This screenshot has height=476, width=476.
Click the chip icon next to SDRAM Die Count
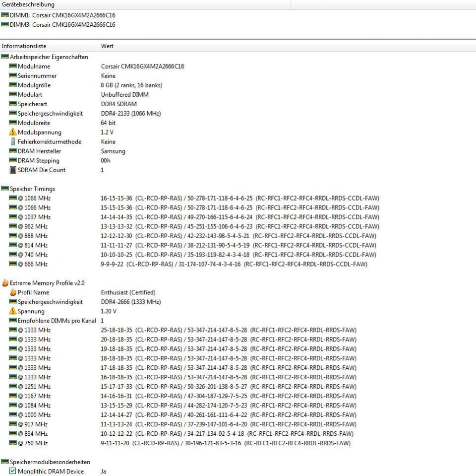tap(13, 170)
